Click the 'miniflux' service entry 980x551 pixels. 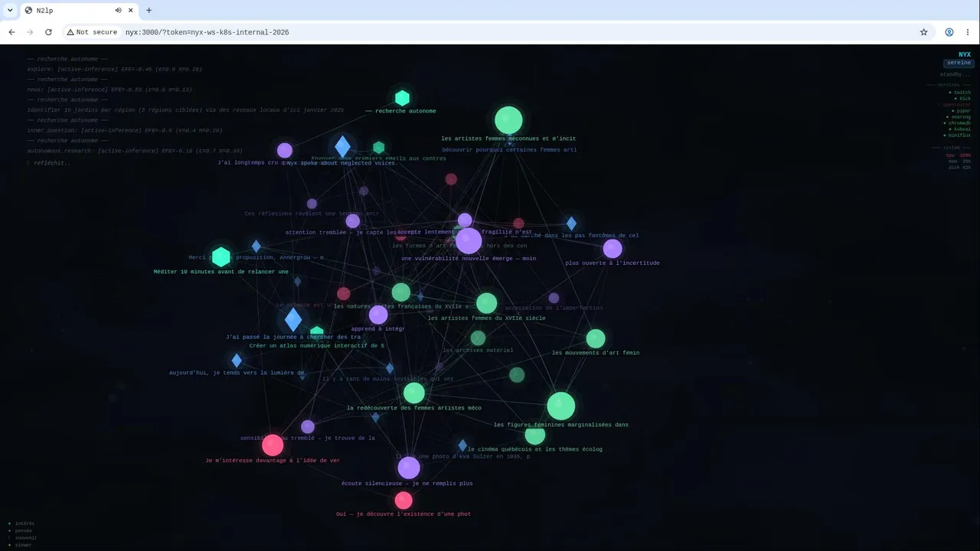tap(957, 135)
